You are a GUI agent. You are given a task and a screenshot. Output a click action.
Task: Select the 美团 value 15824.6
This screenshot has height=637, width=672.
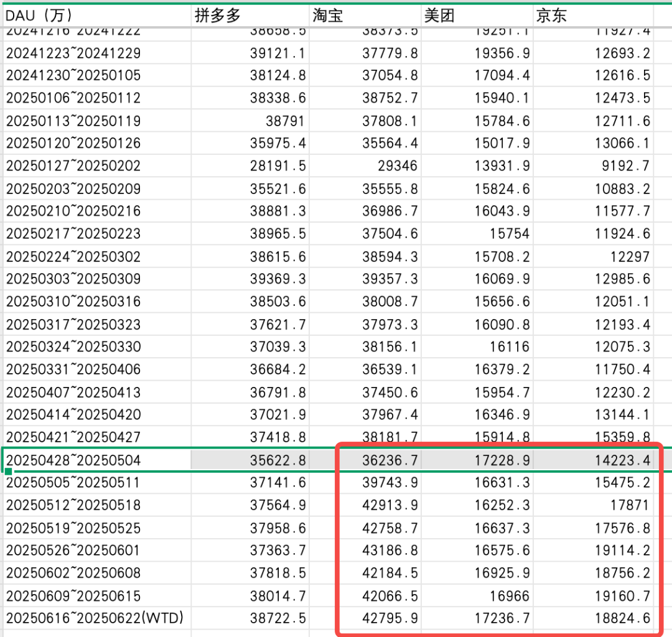pos(477,188)
